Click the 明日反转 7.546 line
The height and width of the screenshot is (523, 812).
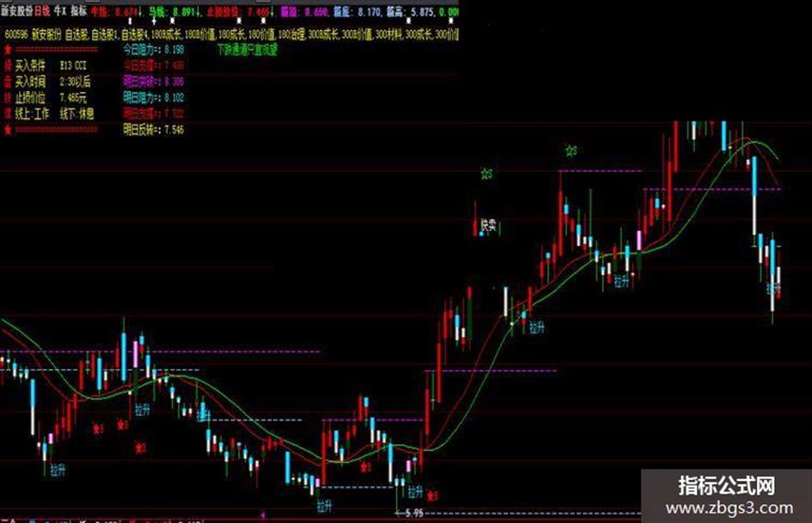click(153, 130)
